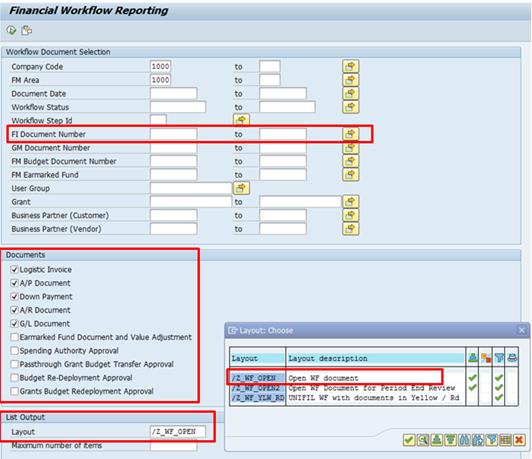Click the Workflow Step Id field
The width and height of the screenshot is (532, 459).
point(158,120)
